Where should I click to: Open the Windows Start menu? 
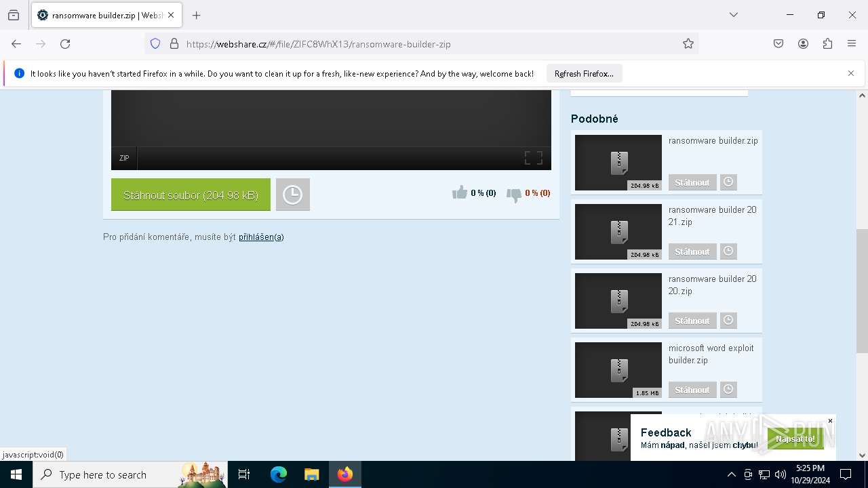pos(16,474)
